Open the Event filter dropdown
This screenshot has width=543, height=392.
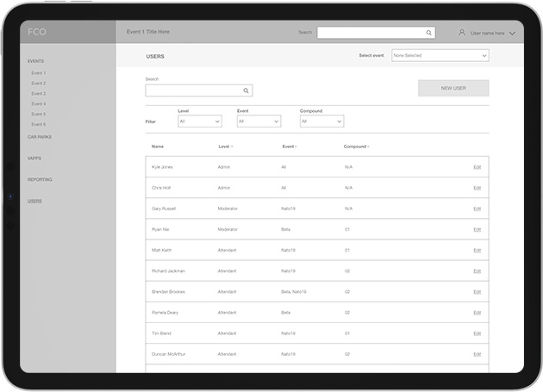click(259, 121)
